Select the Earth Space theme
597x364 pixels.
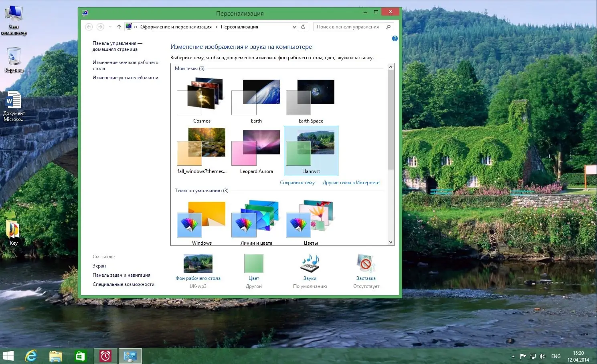coord(311,101)
